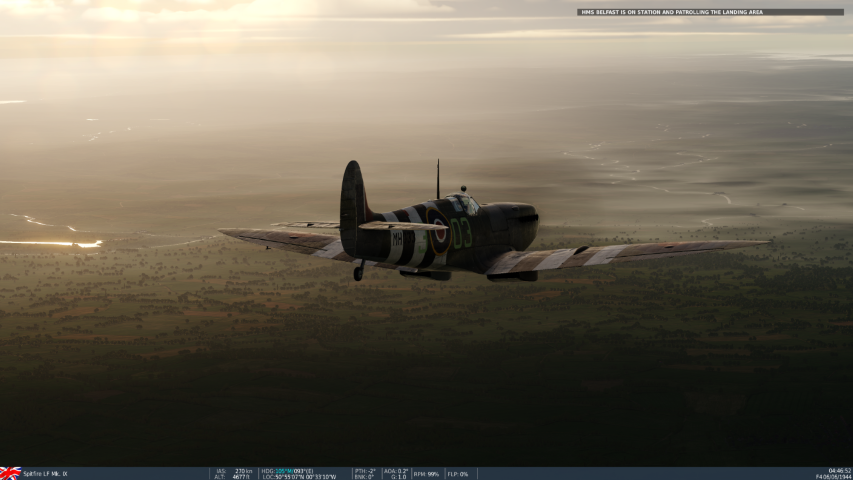The height and width of the screenshot is (480, 853).
Task: Click the G-load readout
Action: click(396, 477)
